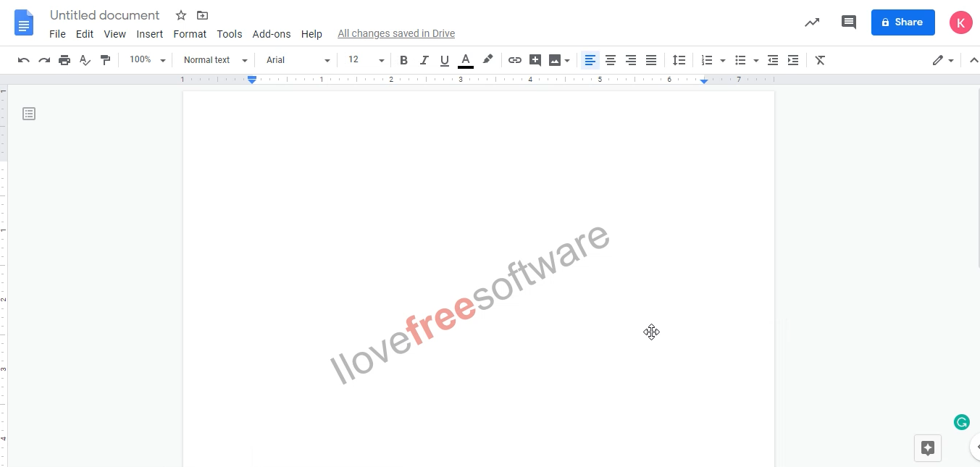The width and height of the screenshot is (980, 467).
Task: Toggle Bold formatting
Action: click(x=404, y=60)
